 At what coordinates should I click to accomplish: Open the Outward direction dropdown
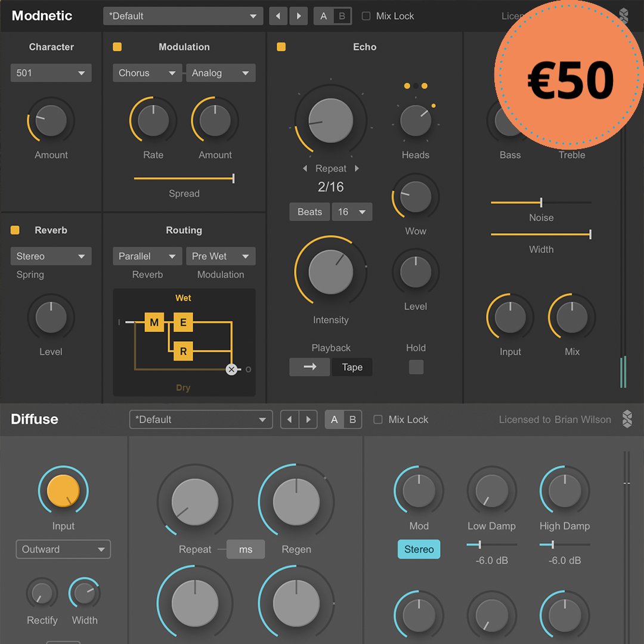(63, 549)
